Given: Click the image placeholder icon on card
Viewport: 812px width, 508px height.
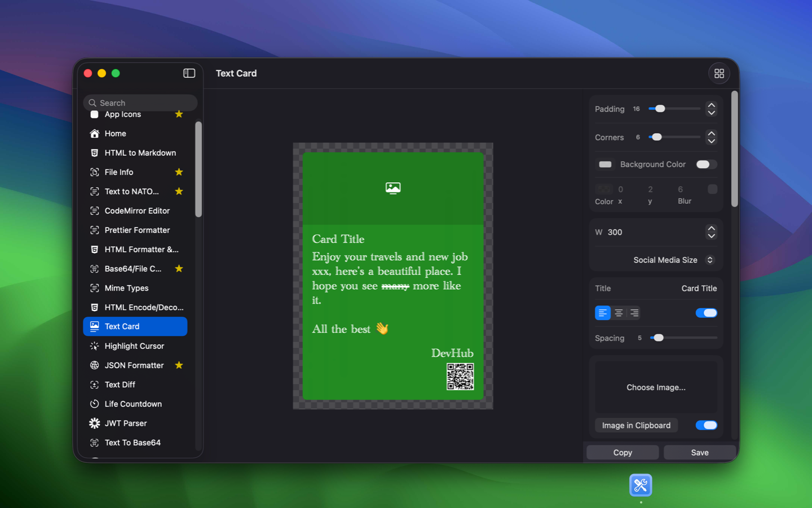Looking at the screenshot, I should (x=393, y=188).
